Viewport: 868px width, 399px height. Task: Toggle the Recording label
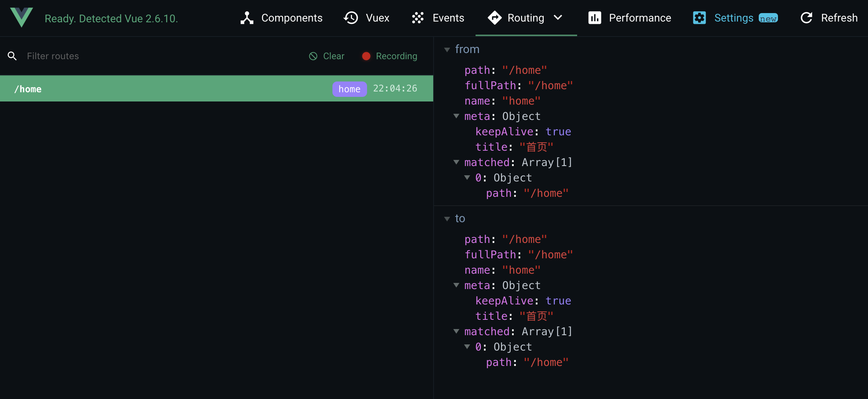coord(396,56)
